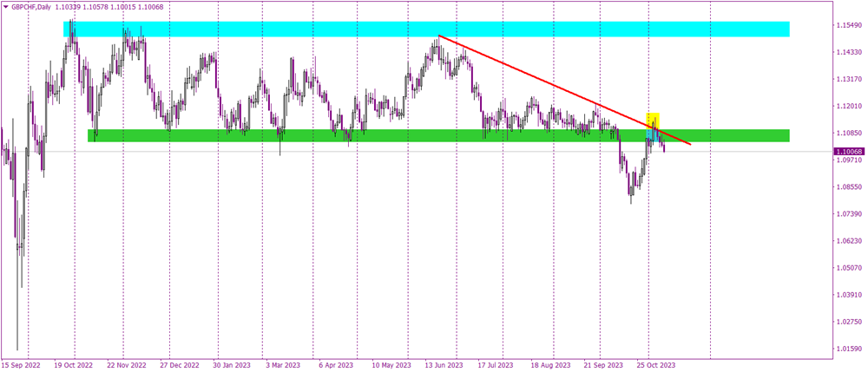The width and height of the screenshot is (868, 372).
Task: Click the current price label 1.10068
Action: click(849, 151)
